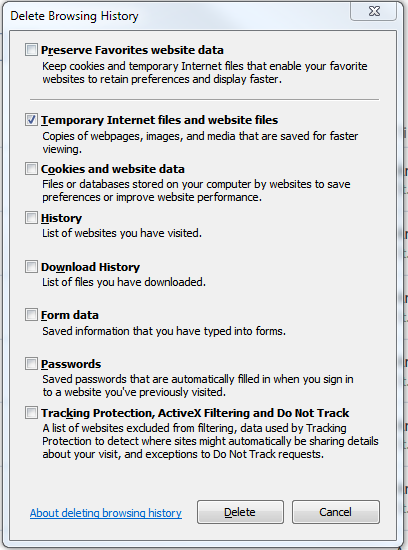The height and width of the screenshot is (550, 408).
Task: Toggle Tracking Protection, ActiveX Filtering checkbox
Action: pos(31,413)
